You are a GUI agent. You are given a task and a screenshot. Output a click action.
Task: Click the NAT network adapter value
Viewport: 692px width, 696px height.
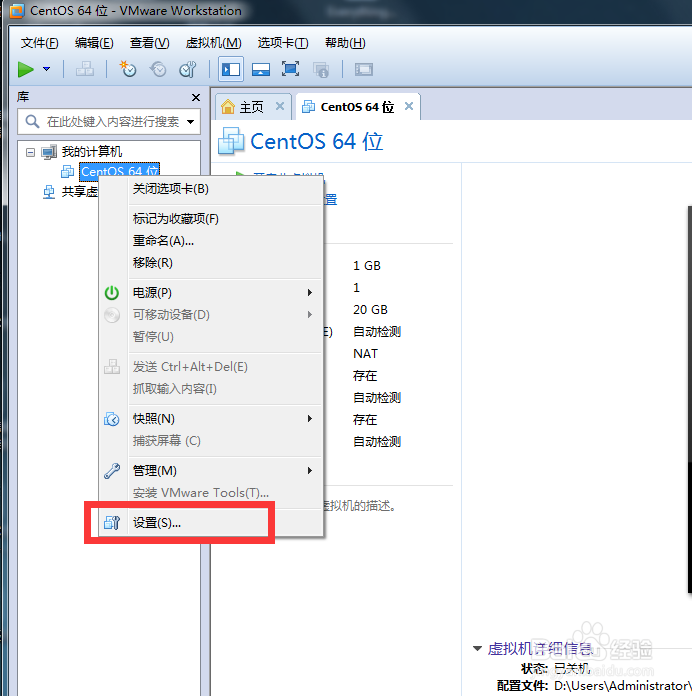click(x=365, y=354)
